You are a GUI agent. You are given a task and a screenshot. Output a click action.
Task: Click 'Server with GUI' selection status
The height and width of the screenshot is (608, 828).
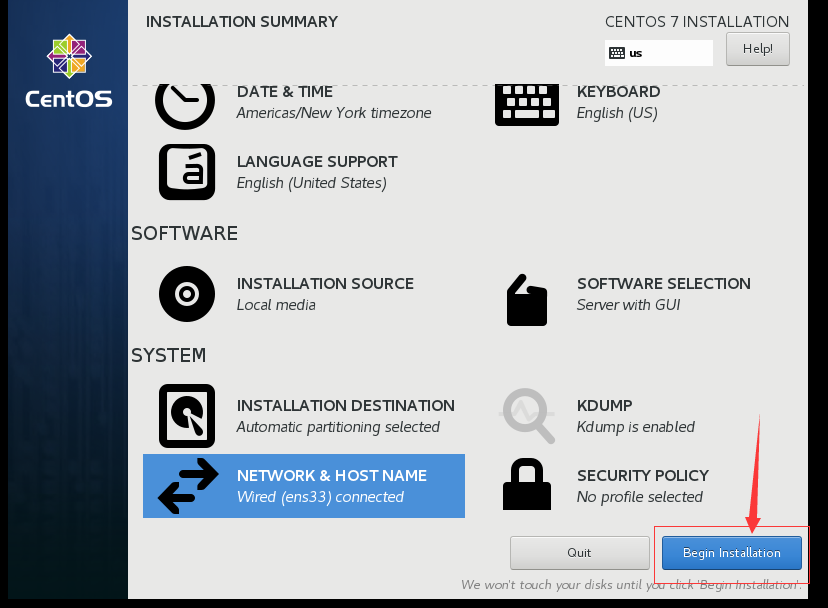(x=628, y=305)
